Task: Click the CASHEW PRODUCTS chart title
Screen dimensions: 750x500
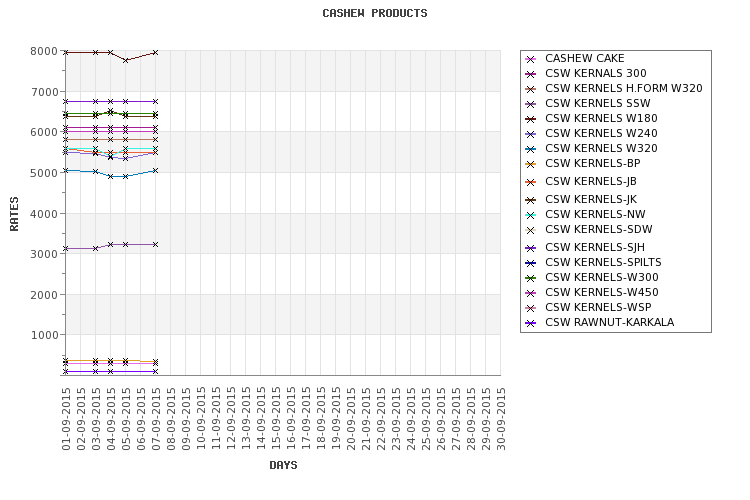Action: [x=375, y=13]
